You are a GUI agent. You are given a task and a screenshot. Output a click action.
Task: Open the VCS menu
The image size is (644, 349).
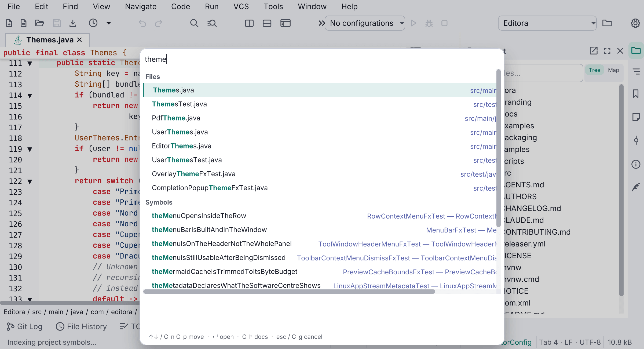pos(241,6)
